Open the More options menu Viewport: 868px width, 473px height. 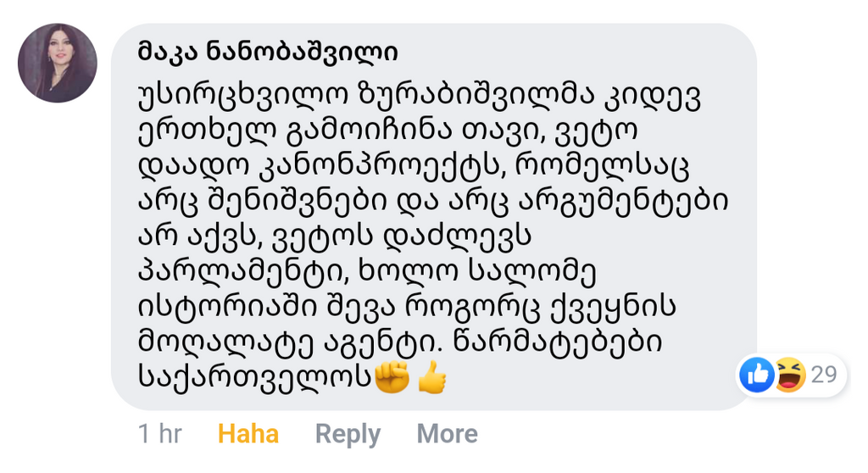[x=447, y=434]
